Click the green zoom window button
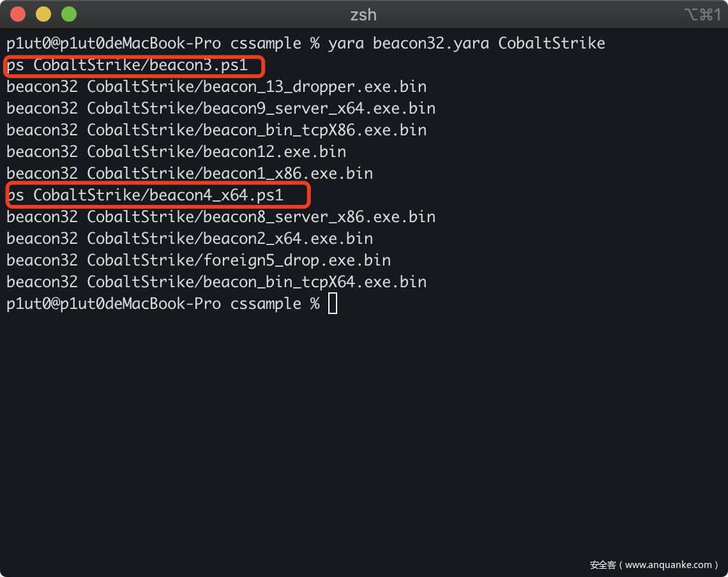The height and width of the screenshot is (577, 728). tap(68, 14)
